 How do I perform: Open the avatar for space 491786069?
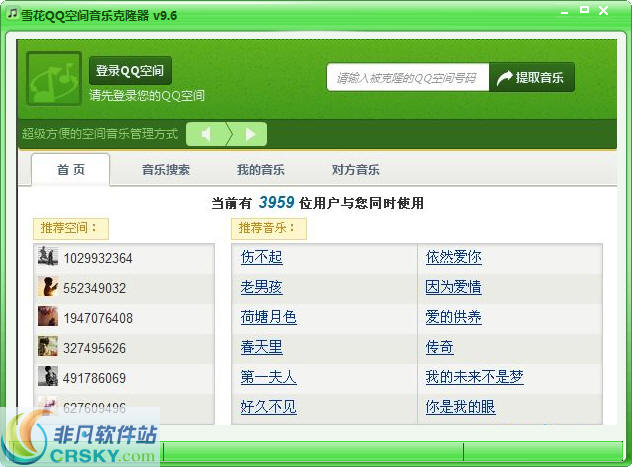tap(48, 376)
